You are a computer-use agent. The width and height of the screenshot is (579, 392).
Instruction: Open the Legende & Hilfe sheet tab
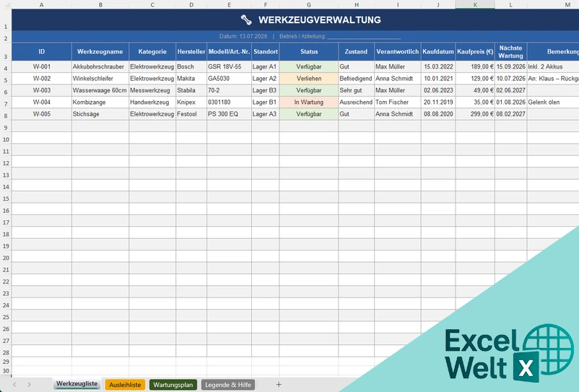228,385
